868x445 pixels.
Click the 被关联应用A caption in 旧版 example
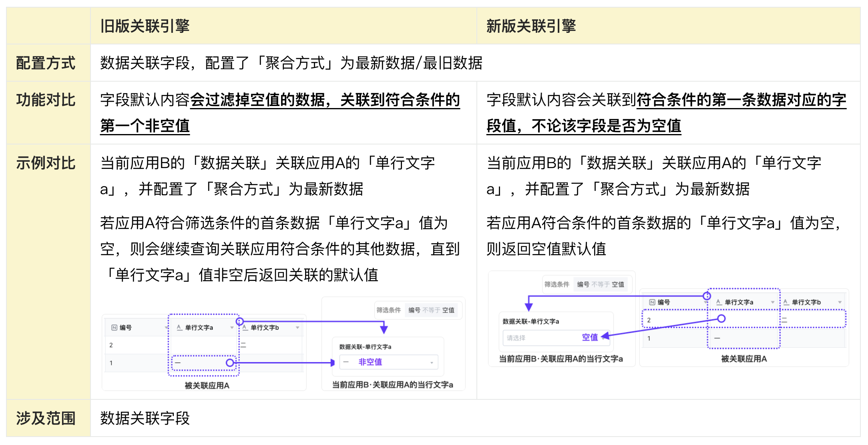(207, 385)
